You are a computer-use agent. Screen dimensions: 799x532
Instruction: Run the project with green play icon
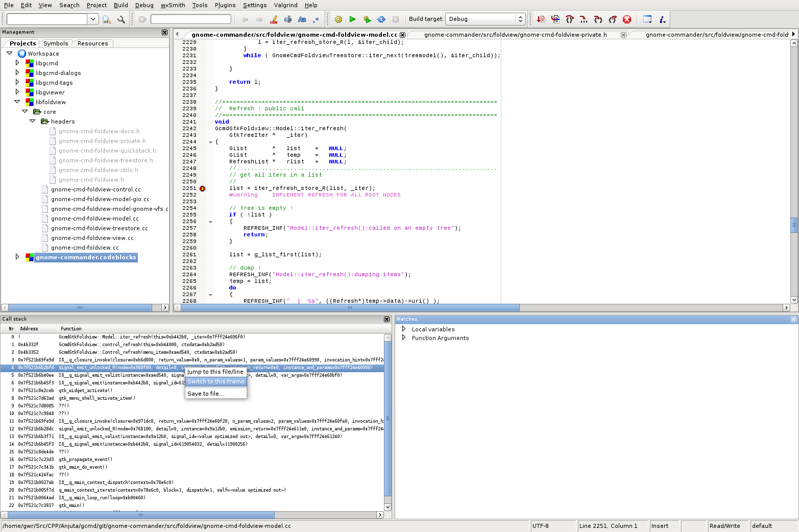click(352, 19)
